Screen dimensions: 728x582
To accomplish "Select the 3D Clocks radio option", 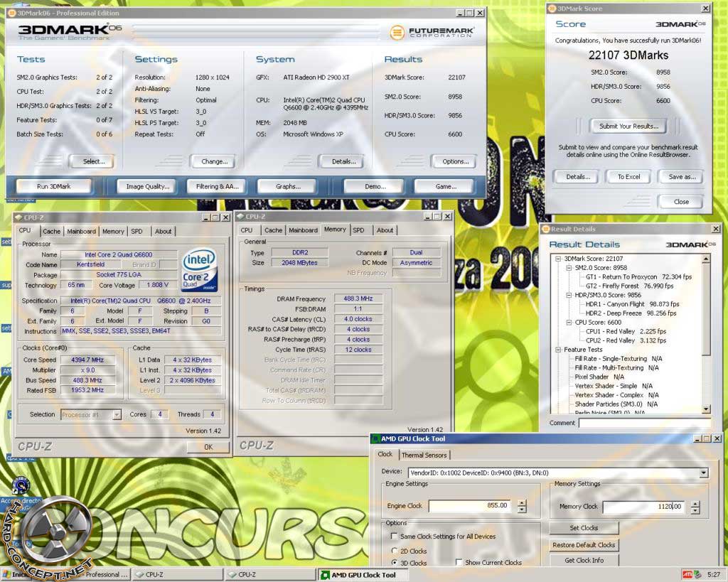I will (394, 563).
